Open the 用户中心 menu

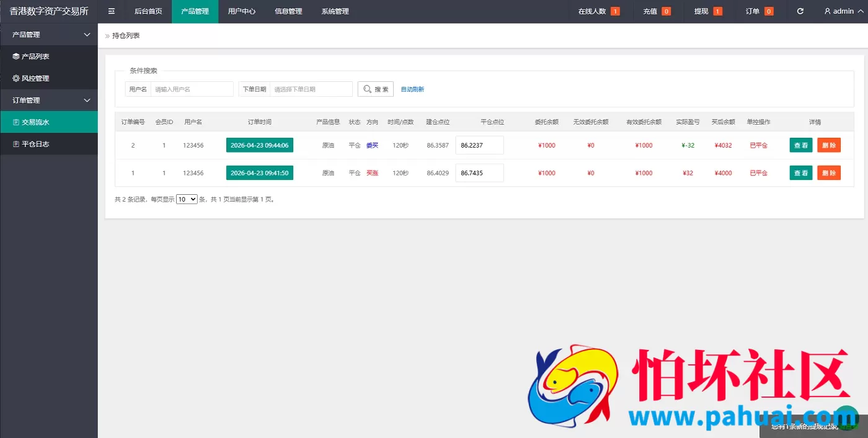(242, 11)
